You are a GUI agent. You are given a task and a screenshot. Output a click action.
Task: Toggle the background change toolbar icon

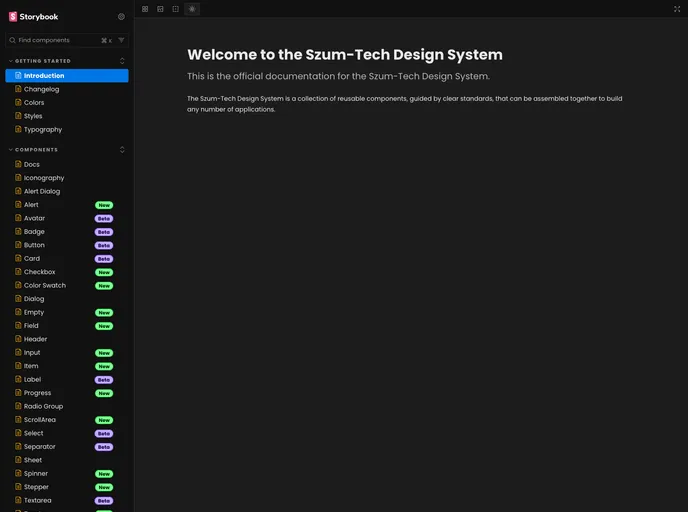[x=160, y=9]
